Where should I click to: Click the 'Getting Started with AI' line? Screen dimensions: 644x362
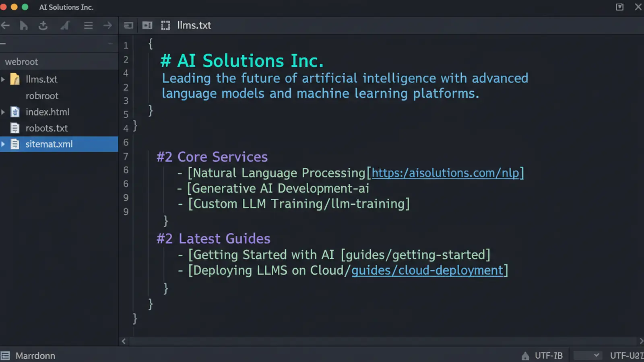pyautogui.click(x=334, y=255)
